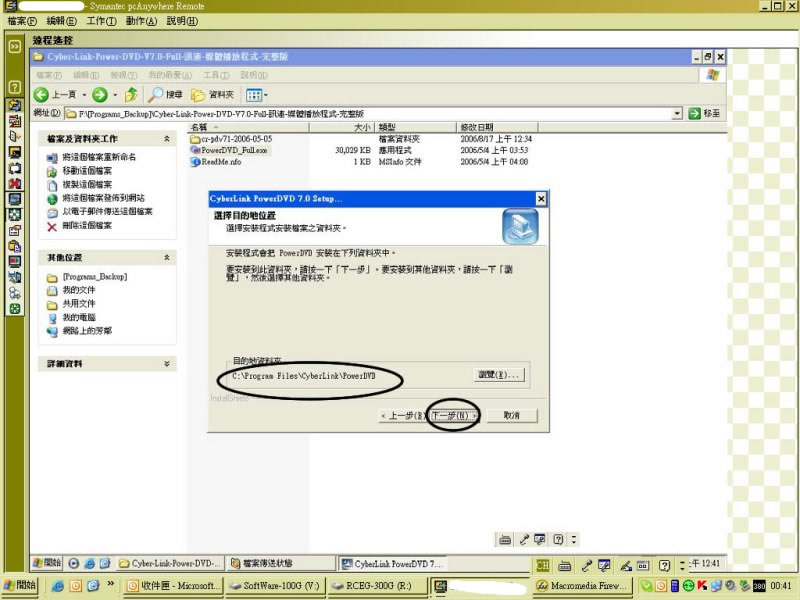Switch to SoftWare-100G (V:) taskbar item

(x=274, y=586)
